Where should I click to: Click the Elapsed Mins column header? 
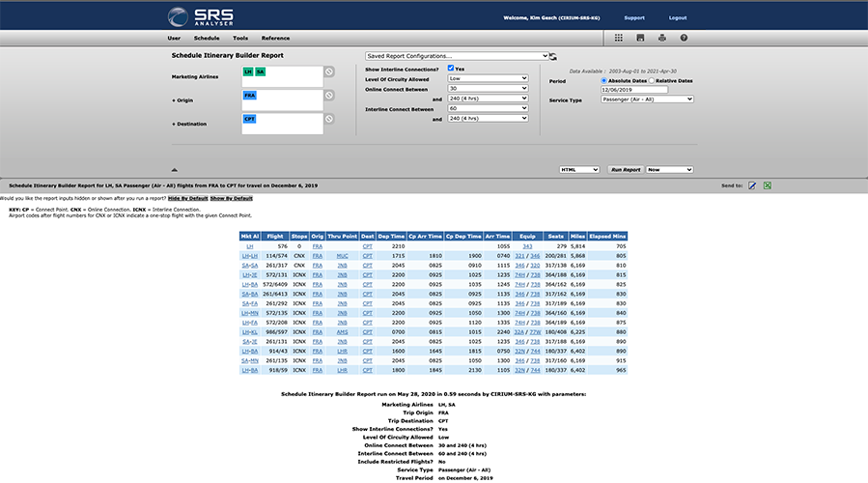607,236
